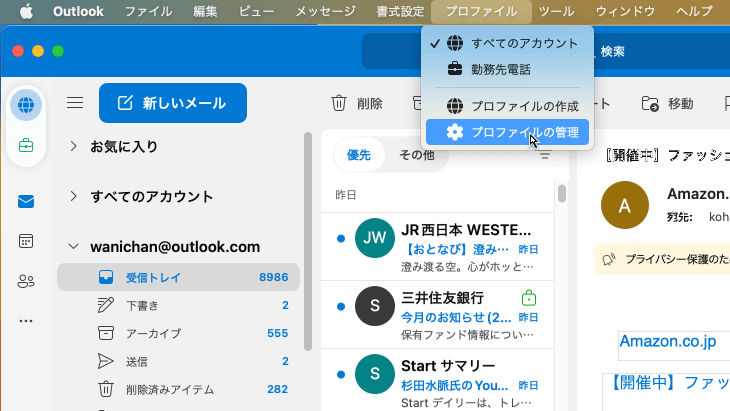The height and width of the screenshot is (411, 730).
Task: Show more apps via the ellipsis icon
Action: (x=26, y=321)
